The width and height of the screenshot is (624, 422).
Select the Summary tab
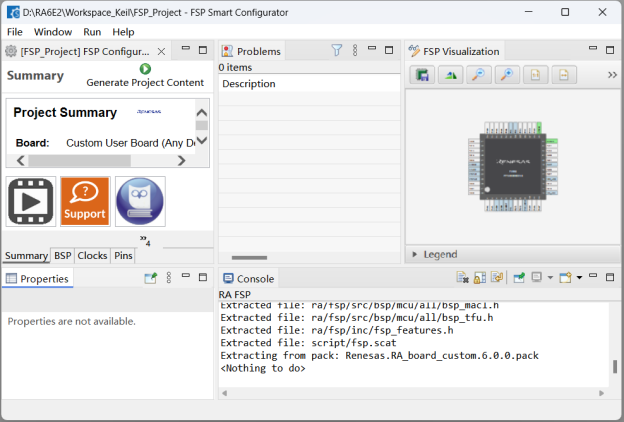point(26,256)
